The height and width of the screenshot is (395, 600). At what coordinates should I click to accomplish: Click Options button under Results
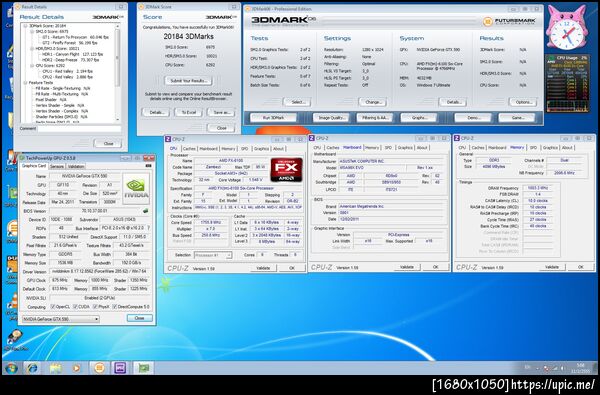pyautogui.click(x=523, y=102)
